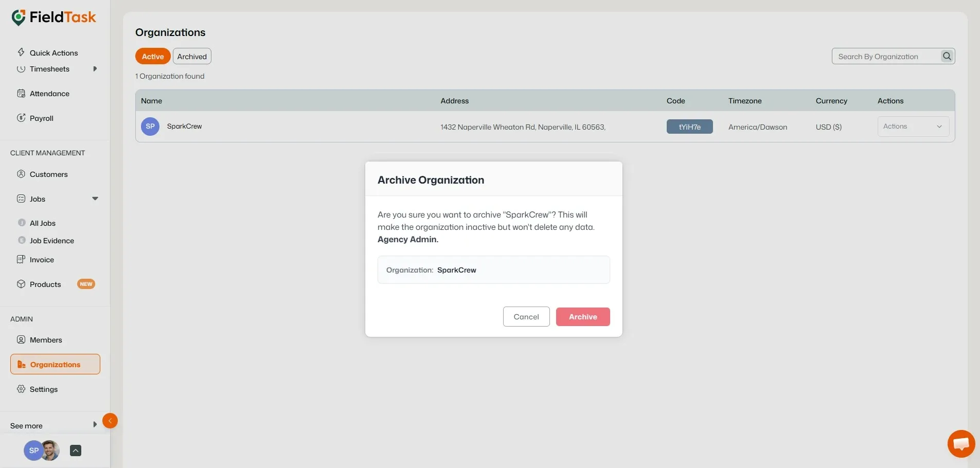
Task: Click the USD ($) currency cell
Action: [828, 127]
